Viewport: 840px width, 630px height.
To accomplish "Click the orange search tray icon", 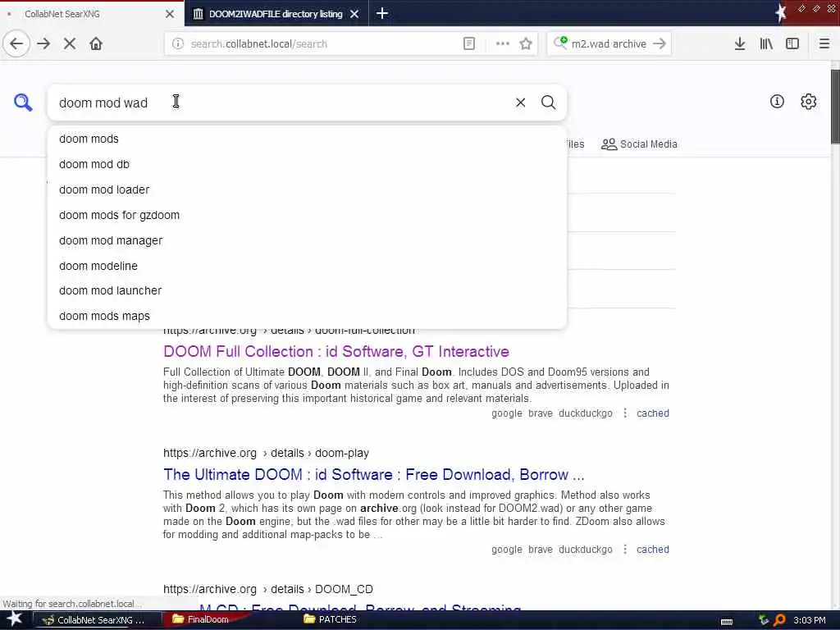I will pos(779,620).
